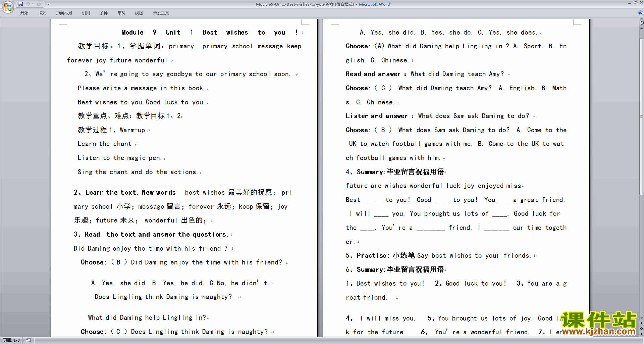Open Customize Quick Access Toolbar dropdown
The width and height of the screenshot is (644, 344).
coord(48,4)
